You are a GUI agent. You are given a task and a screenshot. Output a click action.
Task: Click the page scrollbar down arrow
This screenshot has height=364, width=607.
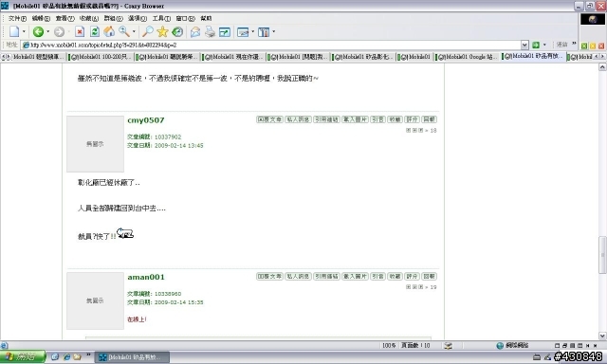(603, 336)
